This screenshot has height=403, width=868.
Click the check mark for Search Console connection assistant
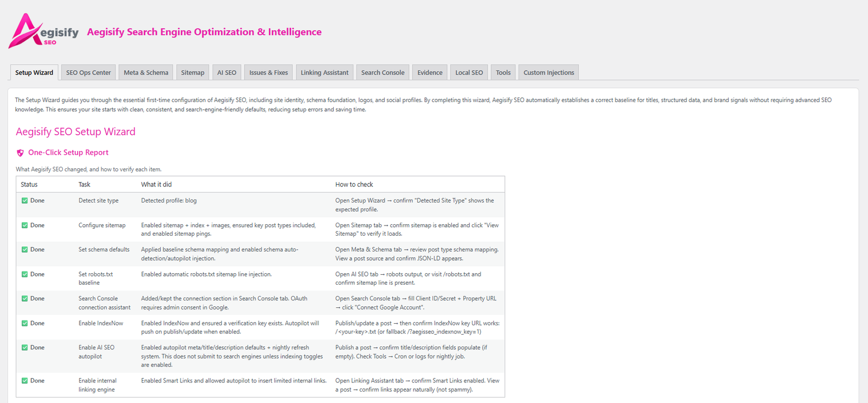point(24,299)
